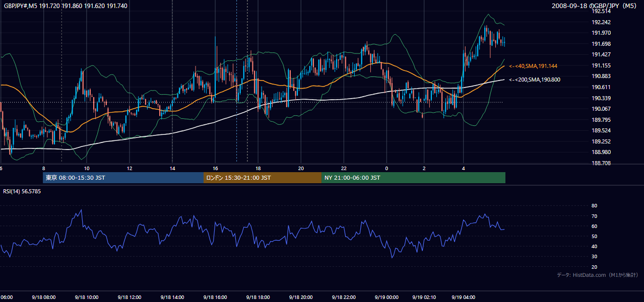Click the 9/18 20:00 time axis label
644x302 pixels.
coord(301,297)
